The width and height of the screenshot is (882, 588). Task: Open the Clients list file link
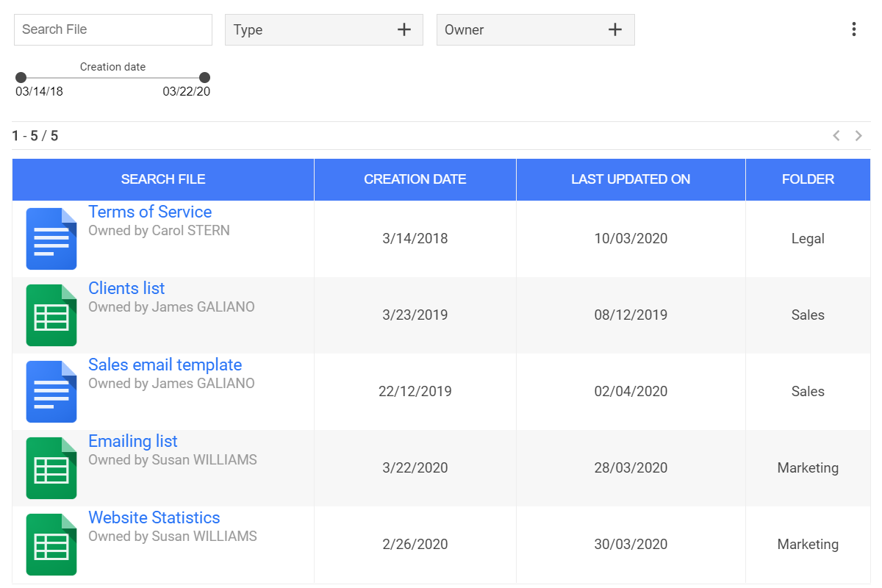(126, 288)
